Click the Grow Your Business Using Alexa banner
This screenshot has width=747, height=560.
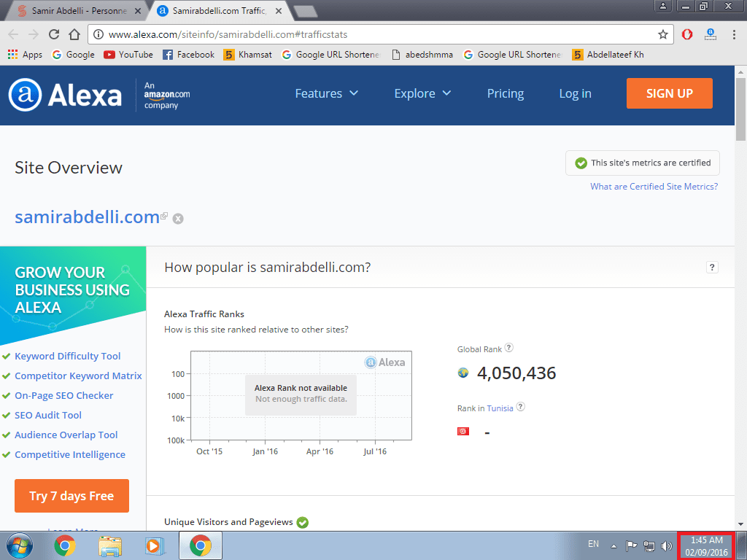pos(72,290)
